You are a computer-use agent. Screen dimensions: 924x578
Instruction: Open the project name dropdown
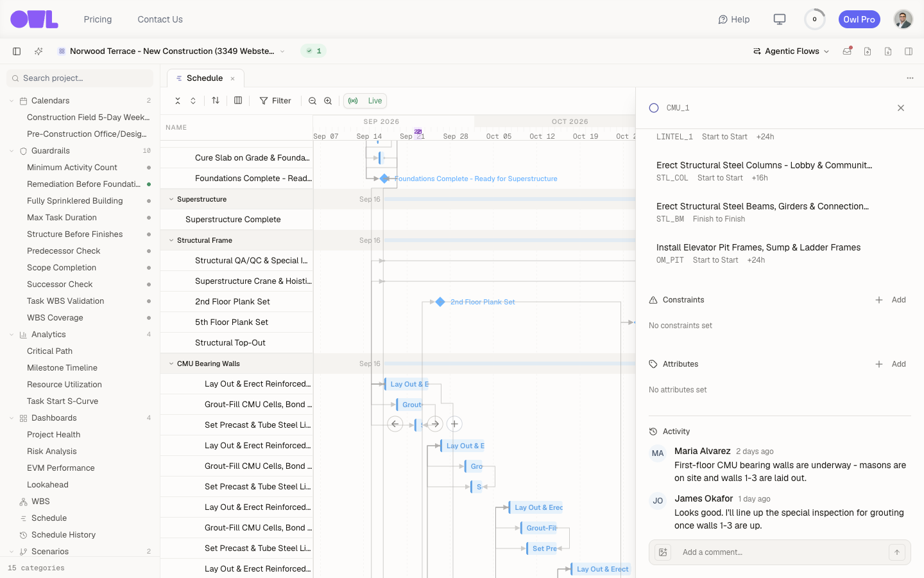coord(171,51)
